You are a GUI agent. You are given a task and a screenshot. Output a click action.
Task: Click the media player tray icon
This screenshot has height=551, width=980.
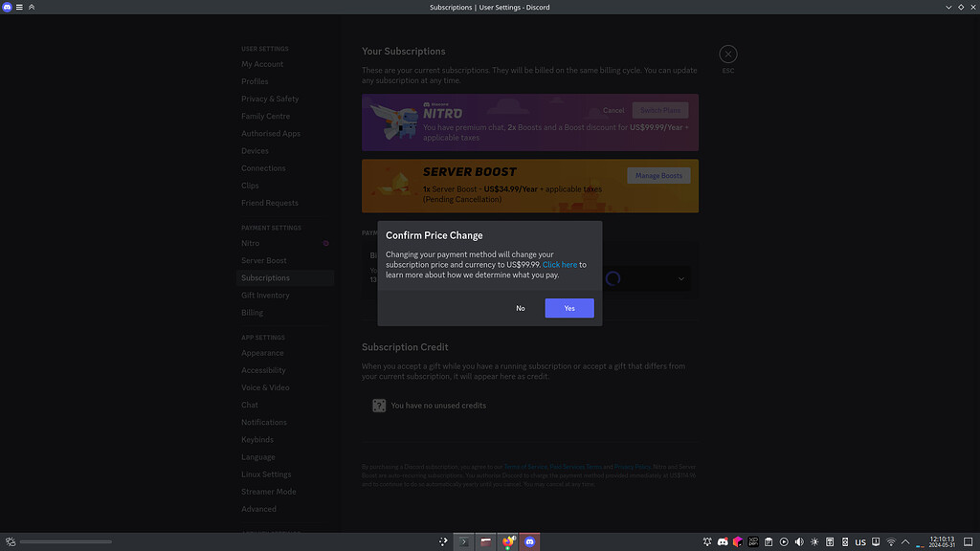pyautogui.click(x=784, y=542)
